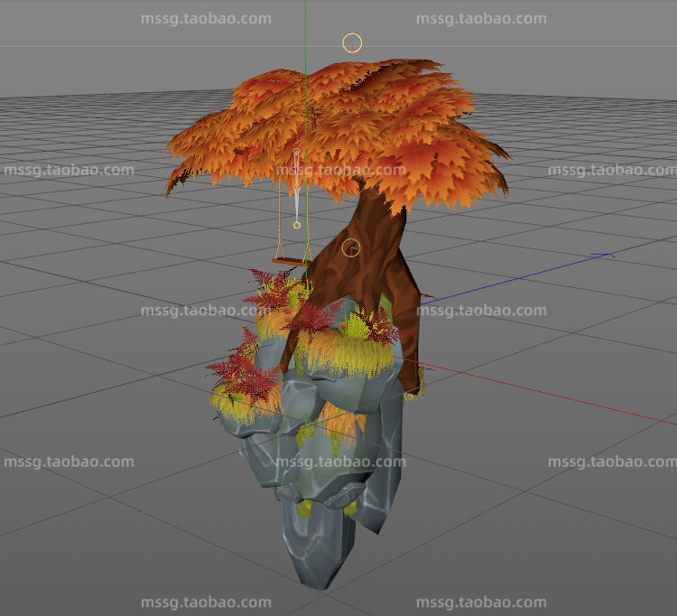677x616 pixels.
Task: Click the small yellow ring below the bone
Action: [x=297, y=225]
